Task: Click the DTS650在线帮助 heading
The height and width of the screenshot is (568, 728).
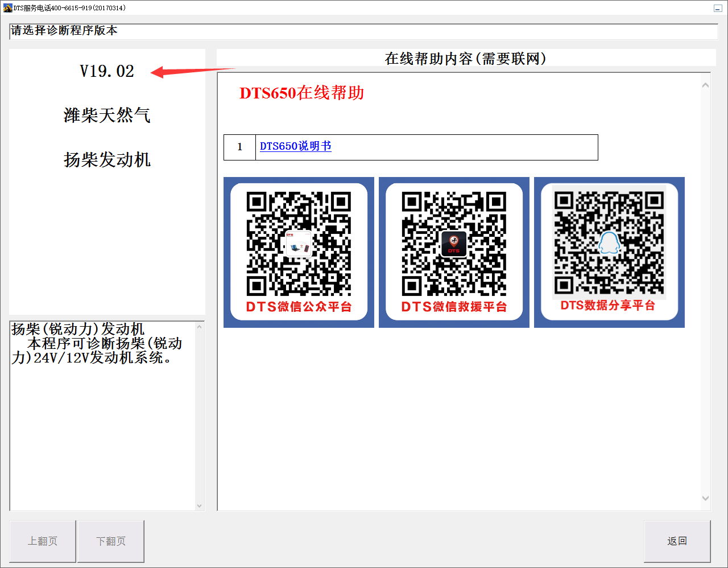Action: tap(302, 93)
